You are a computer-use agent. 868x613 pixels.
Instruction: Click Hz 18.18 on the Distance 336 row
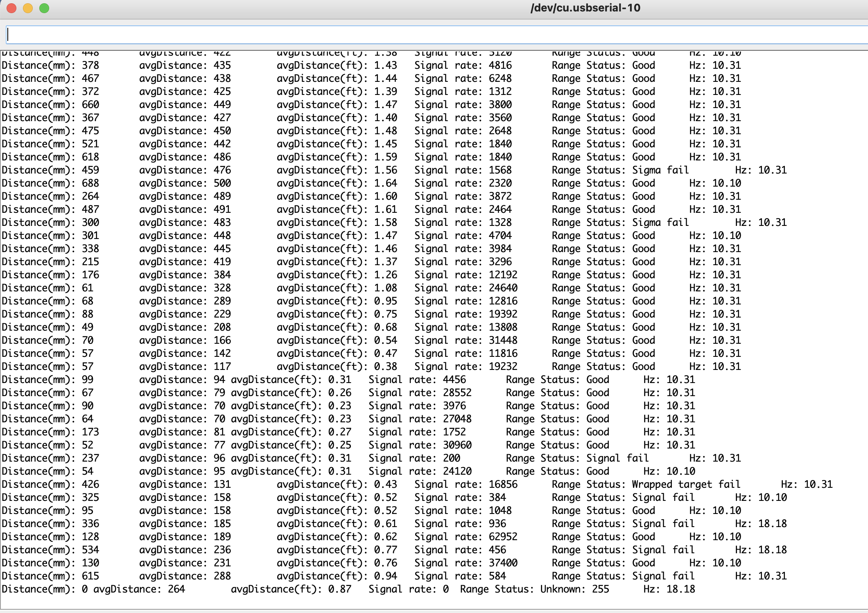coord(772,524)
